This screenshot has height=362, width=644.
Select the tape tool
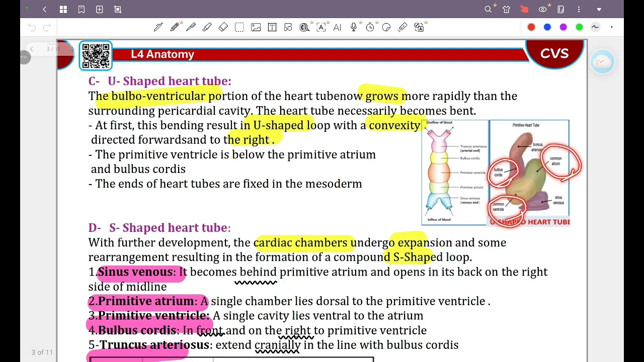click(304, 27)
